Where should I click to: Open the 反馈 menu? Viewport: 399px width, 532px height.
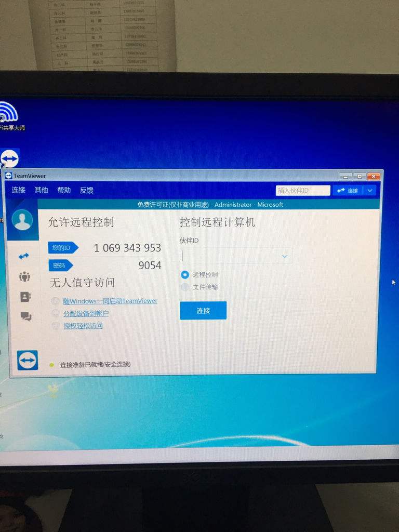[87, 190]
